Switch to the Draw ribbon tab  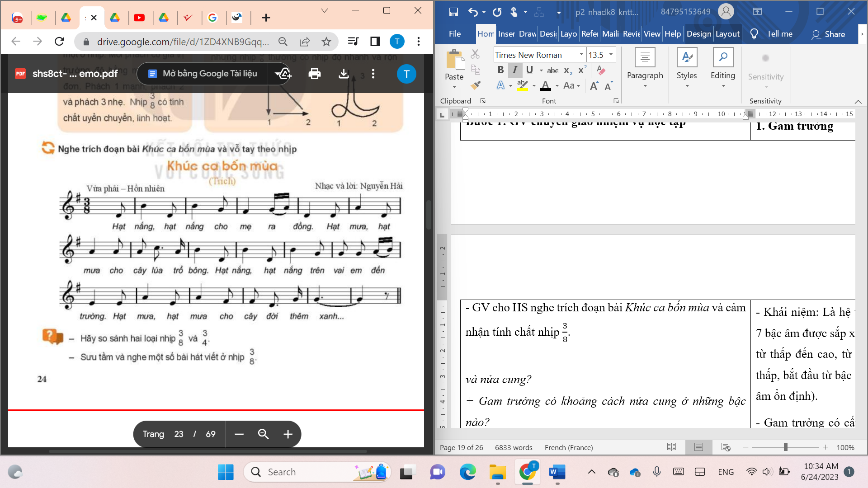[527, 34]
